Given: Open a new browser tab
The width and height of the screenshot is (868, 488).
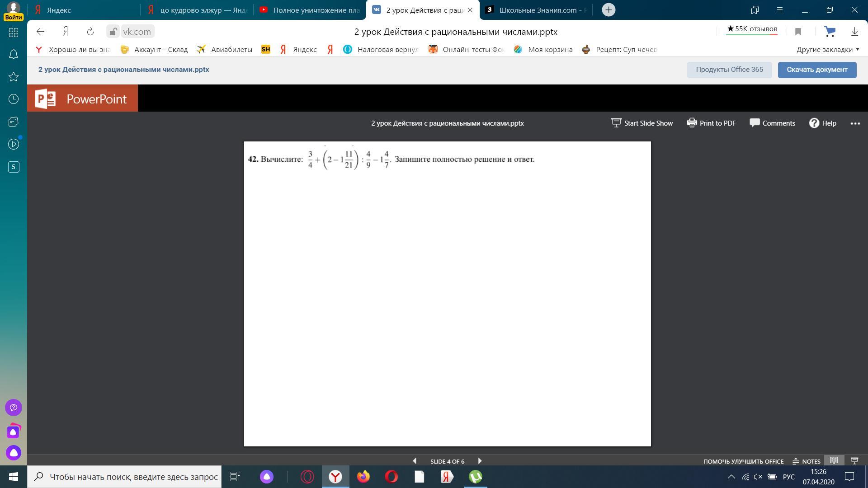Looking at the screenshot, I should tap(609, 10).
